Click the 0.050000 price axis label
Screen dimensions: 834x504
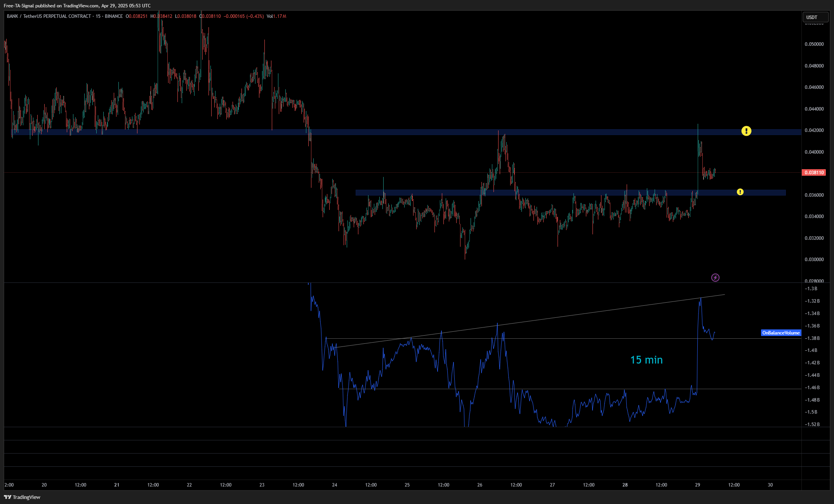[814, 44]
